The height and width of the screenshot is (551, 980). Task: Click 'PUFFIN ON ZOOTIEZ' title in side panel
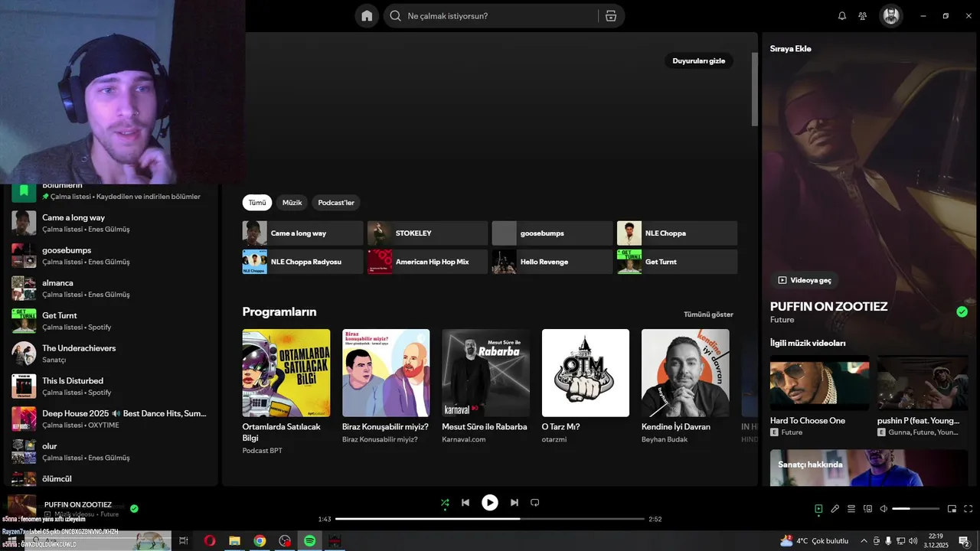coord(828,306)
